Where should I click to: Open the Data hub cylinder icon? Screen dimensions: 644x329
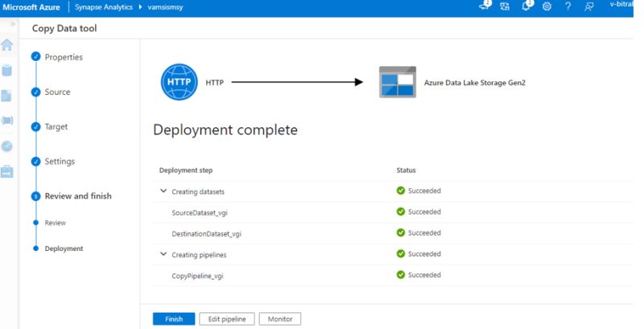pos(7,71)
